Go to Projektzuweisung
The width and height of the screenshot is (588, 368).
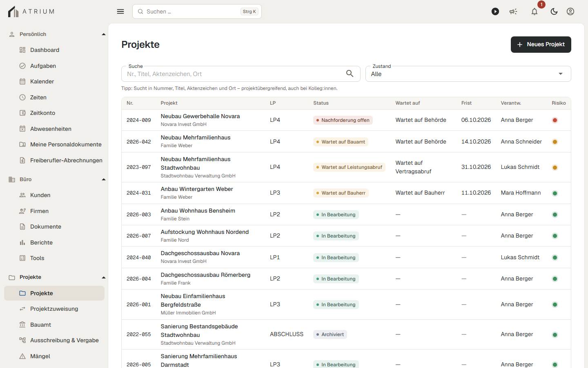tap(54, 309)
